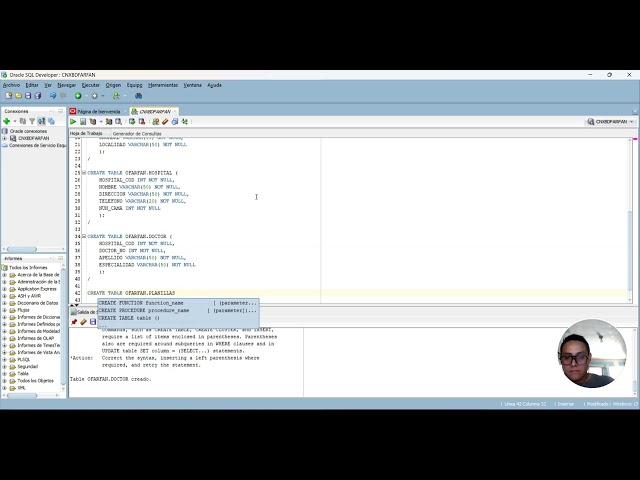Image resolution: width=640 pixels, height=480 pixels.
Task: Open the Ventana menu
Action: pos(192,85)
